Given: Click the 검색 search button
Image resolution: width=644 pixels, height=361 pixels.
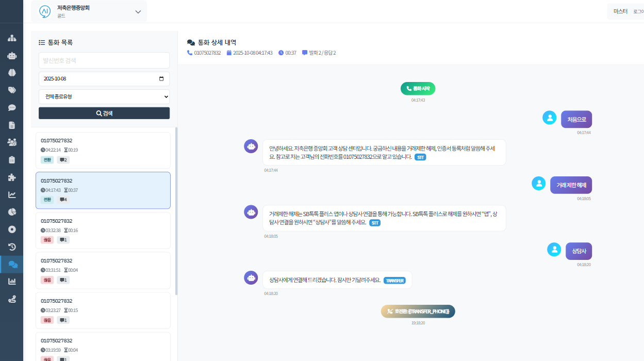Looking at the screenshot, I should (x=104, y=113).
